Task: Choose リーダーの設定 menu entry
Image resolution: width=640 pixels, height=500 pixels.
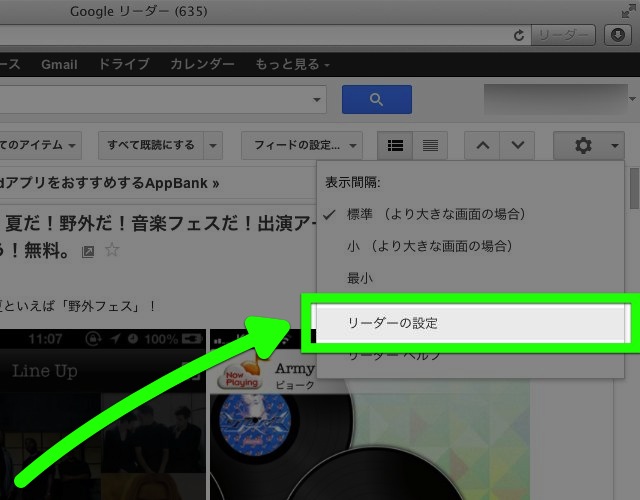Action: tap(470, 323)
